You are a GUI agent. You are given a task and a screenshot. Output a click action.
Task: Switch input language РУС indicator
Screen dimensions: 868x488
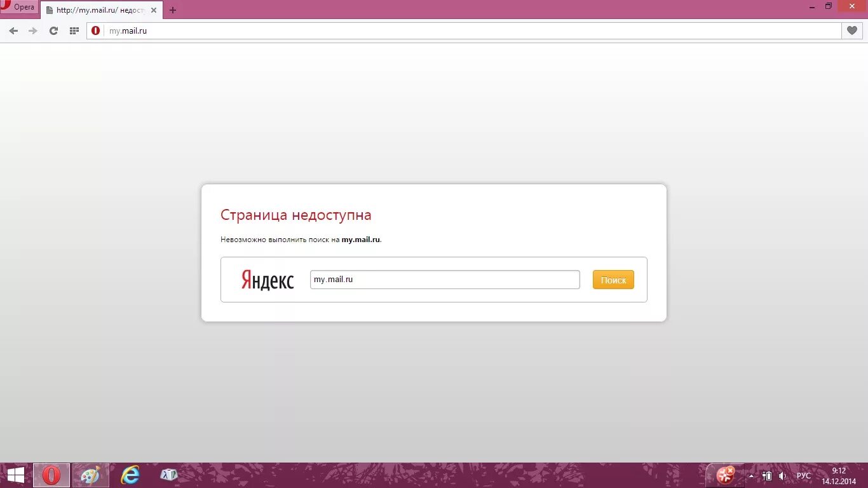[804, 476]
